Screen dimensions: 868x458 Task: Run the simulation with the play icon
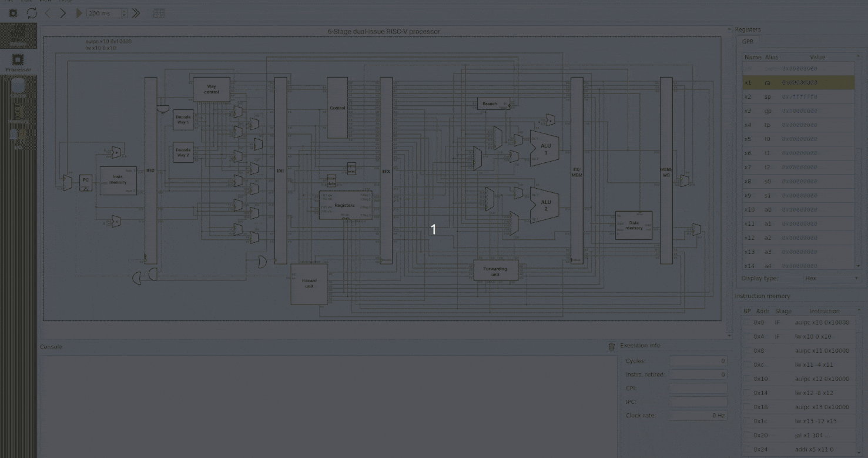pos(78,12)
